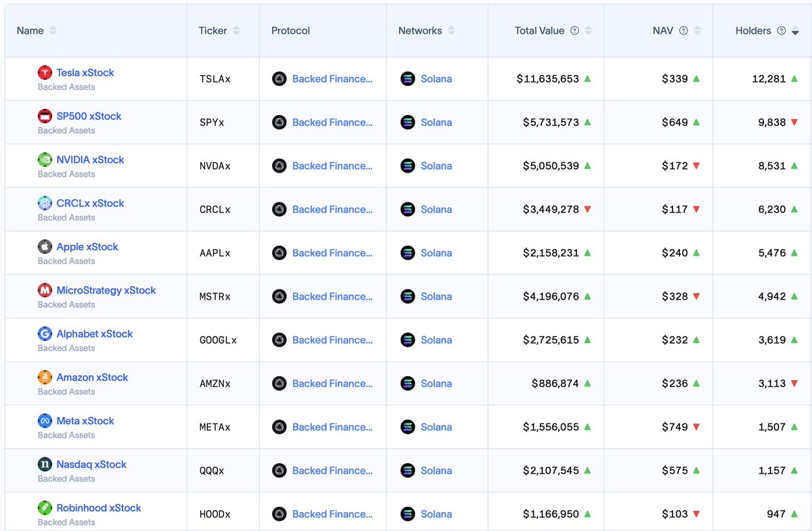Screen dimensions: 812x531
Task: Open Backed Finance link in HOODx row
Action: point(332,514)
